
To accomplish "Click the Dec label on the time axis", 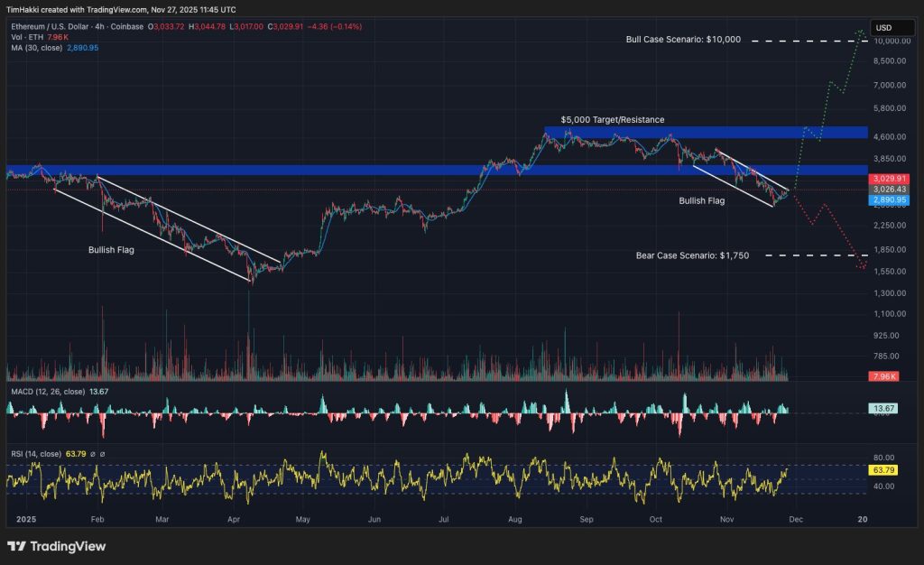I will click(x=796, y=520).
